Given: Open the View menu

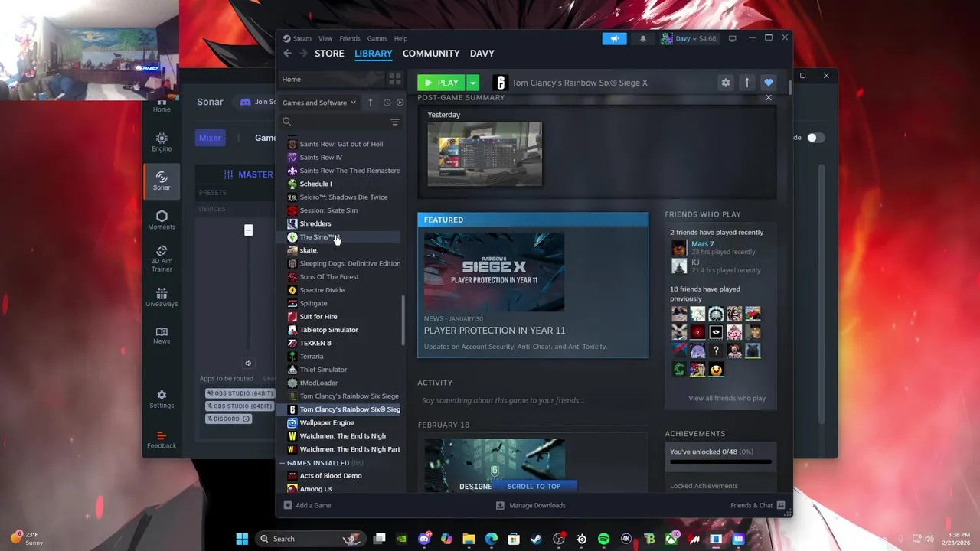Looking at the screenshot, I should (x=325, y=38).
